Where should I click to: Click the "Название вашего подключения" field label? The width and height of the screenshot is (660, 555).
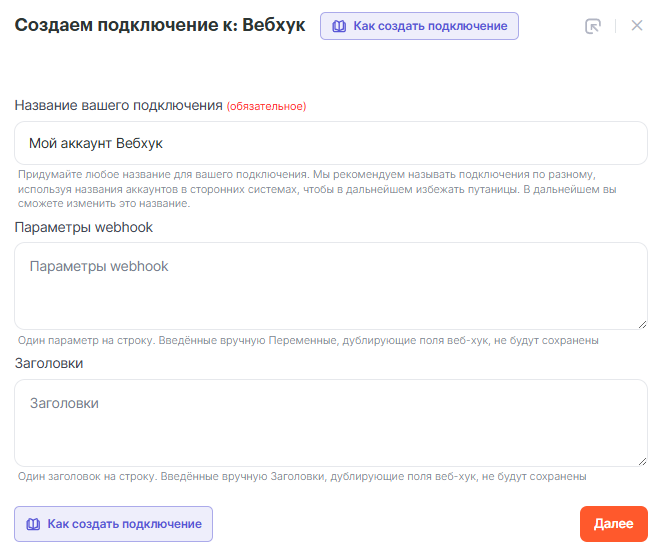pyautogui.click(x=118, y=105)
